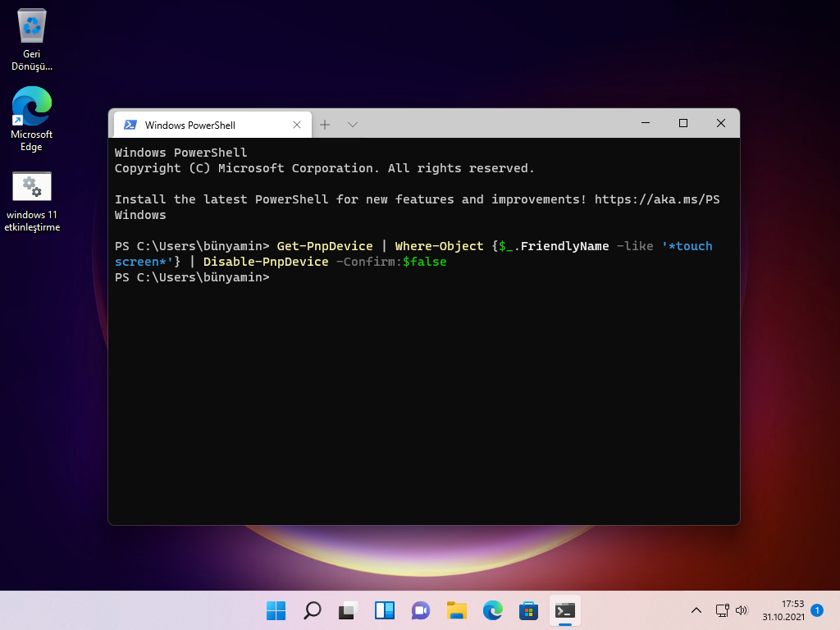
Task: Click the FriendlyName property text
Action: [x=564, y=246]
